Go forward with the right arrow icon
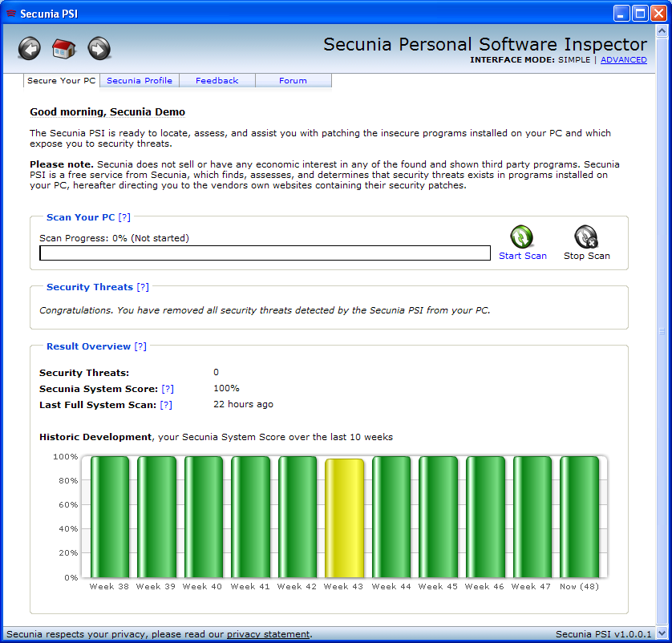This screenshot has width=672, height=643. [99, 48]
